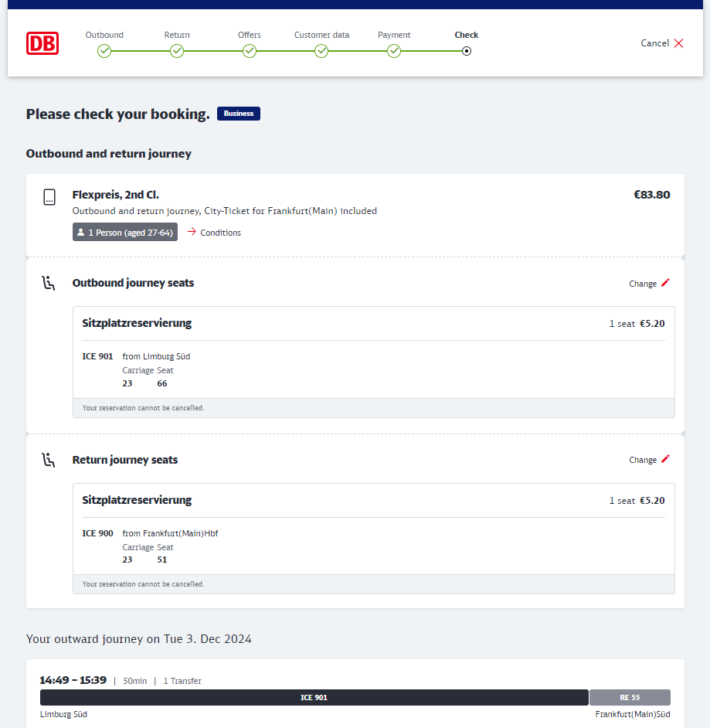This screenshot has width=710, height=728.
Task: Click seat number 51 in the return reservation
Action: tap(162, 560)
